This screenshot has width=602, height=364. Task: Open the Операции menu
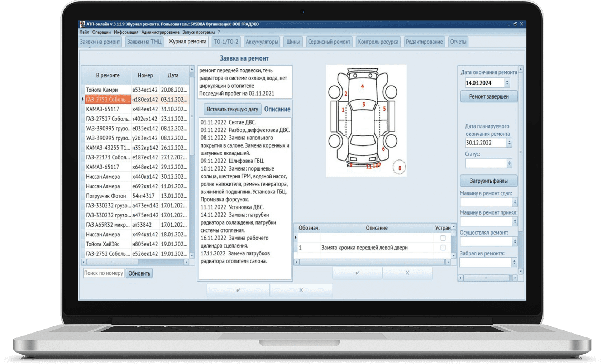click(x=101, y=32)
